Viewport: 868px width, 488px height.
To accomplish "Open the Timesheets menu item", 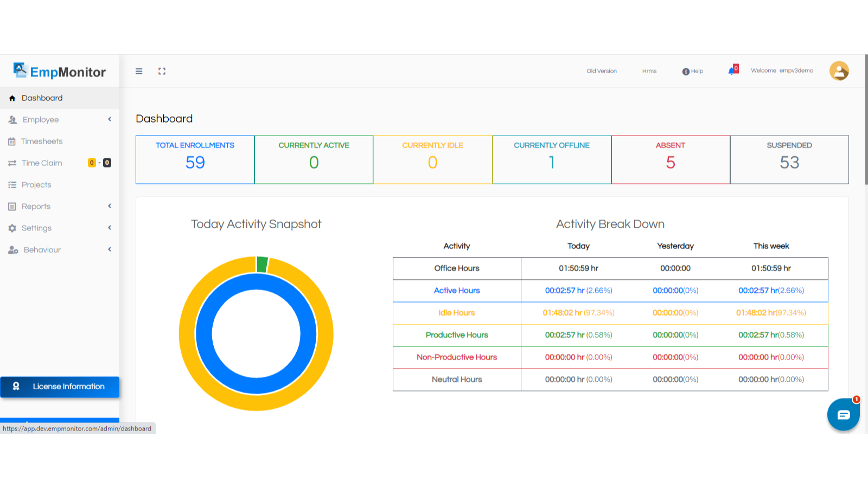I will [x=60, y=142].
